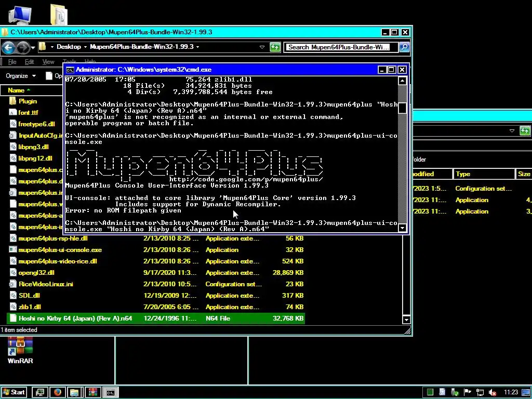Image resolution: width=532 pixels, height=399 pixels.
Task: Open the View menu
Action: pyautogui.click(x=48, y=62)
